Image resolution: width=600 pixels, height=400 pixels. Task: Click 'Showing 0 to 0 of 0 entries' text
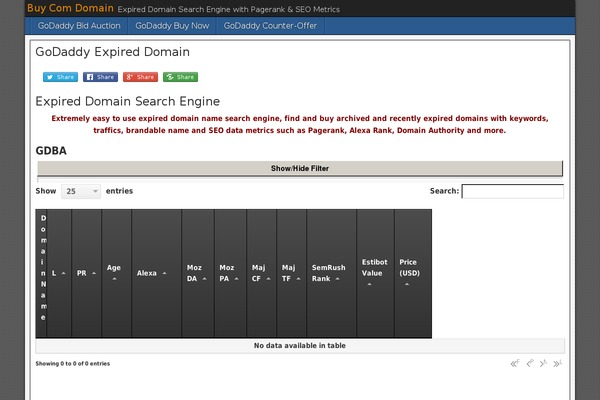click(x=73, y=364)
